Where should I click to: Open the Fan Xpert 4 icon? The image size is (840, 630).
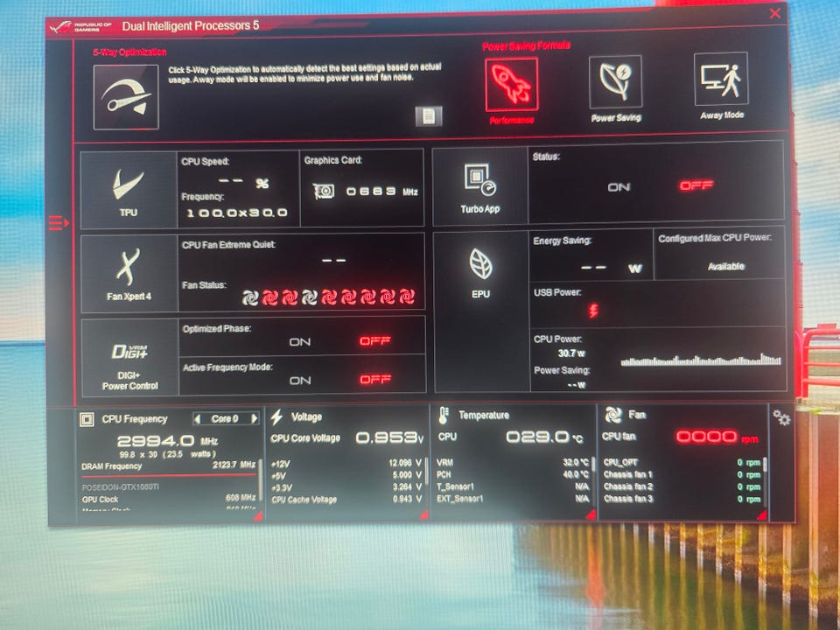pyautogui.click(x=129, y=266)
